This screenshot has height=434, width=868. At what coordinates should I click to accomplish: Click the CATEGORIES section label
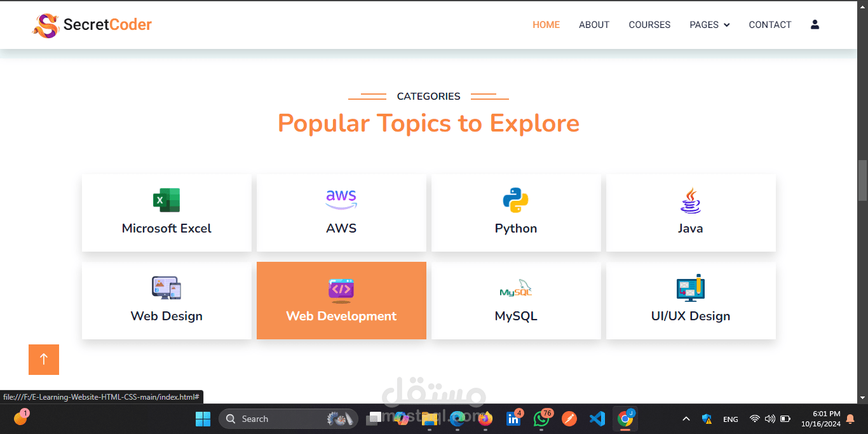(429, 96)
